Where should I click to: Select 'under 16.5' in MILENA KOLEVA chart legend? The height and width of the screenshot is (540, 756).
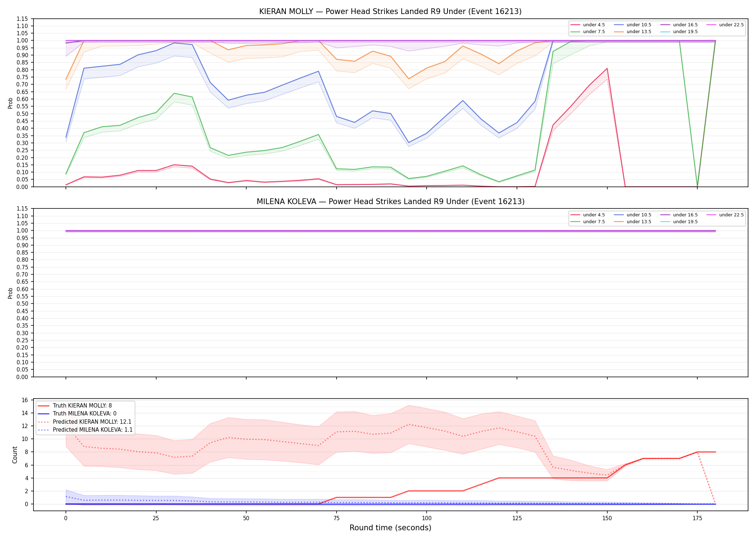coord(679,215)
